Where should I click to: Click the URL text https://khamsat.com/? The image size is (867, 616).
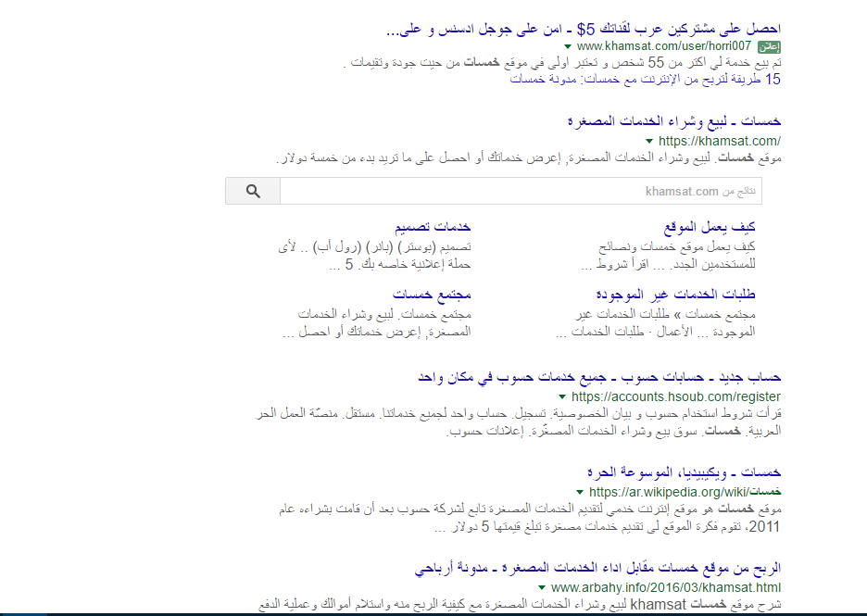(x=720, y=141)
